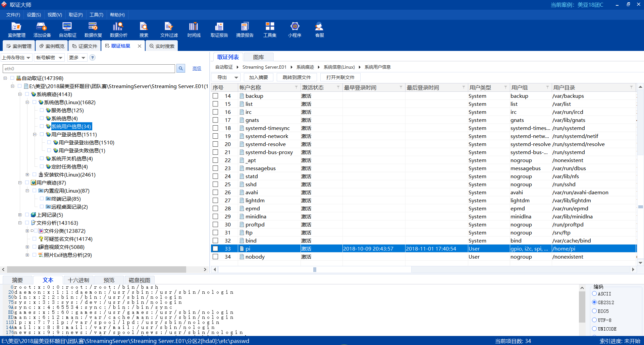Screen dimensions: 644x345
Task: Click the 安装软件(Linux) tree icon
Action: pyautogui.click(x=41, y=175)
